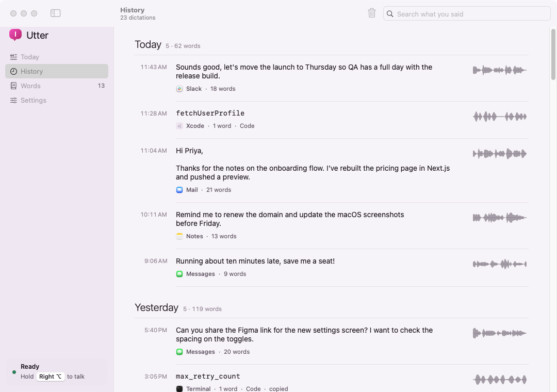Select the 'Hi Priya,' dictation text
Image resolution: width=557 pixels, height=392 pixels.
(189, 151)
